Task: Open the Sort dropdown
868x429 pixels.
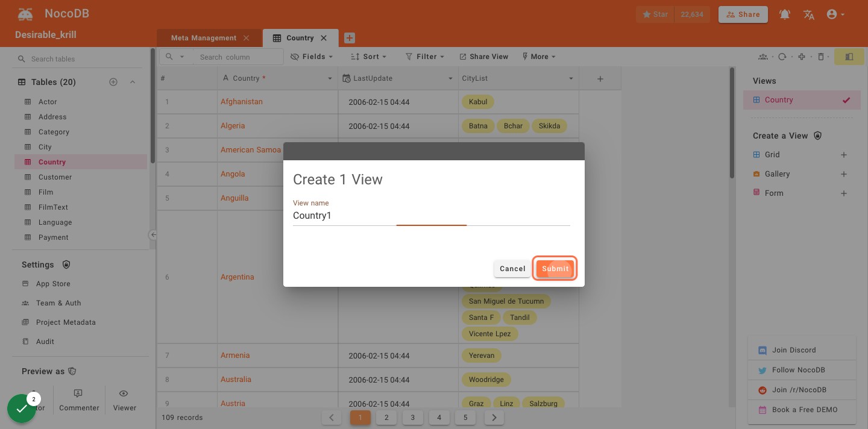Action: [368, 57]
